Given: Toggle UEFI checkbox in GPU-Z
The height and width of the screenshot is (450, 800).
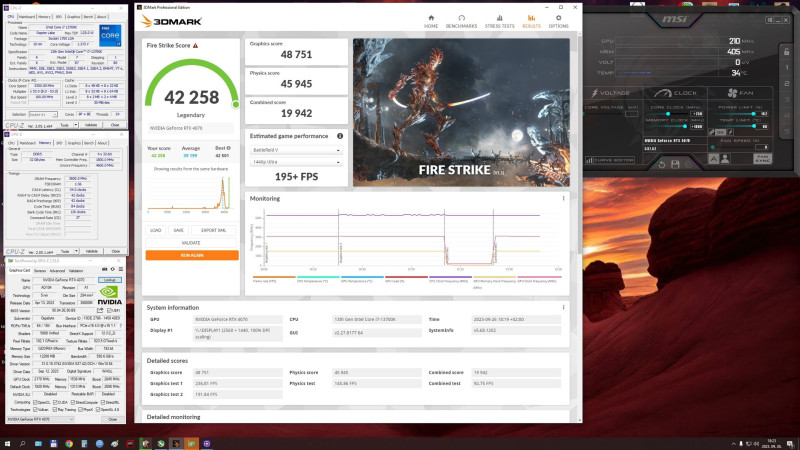Looking at the screenshot, I should click(109, 310).
